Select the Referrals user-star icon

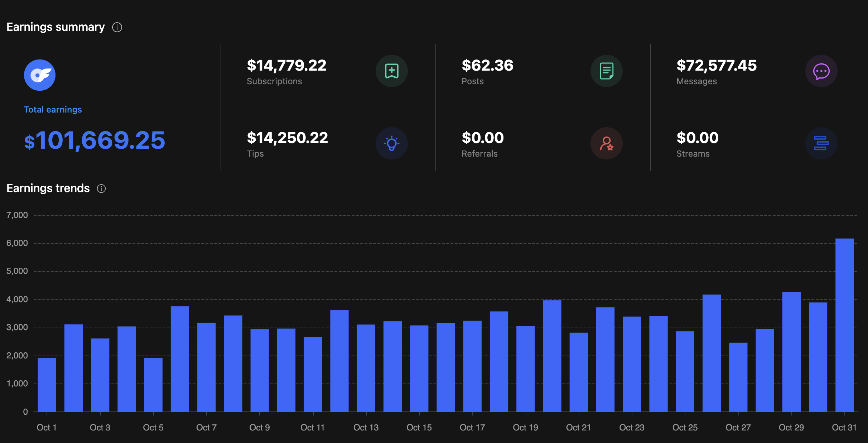[x=606, y=143]
